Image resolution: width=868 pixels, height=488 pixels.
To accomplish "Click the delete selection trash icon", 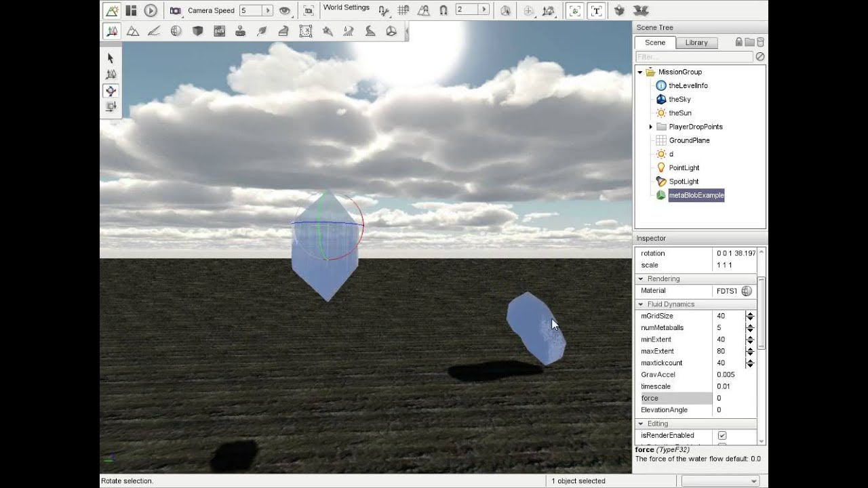I will 760,42.
